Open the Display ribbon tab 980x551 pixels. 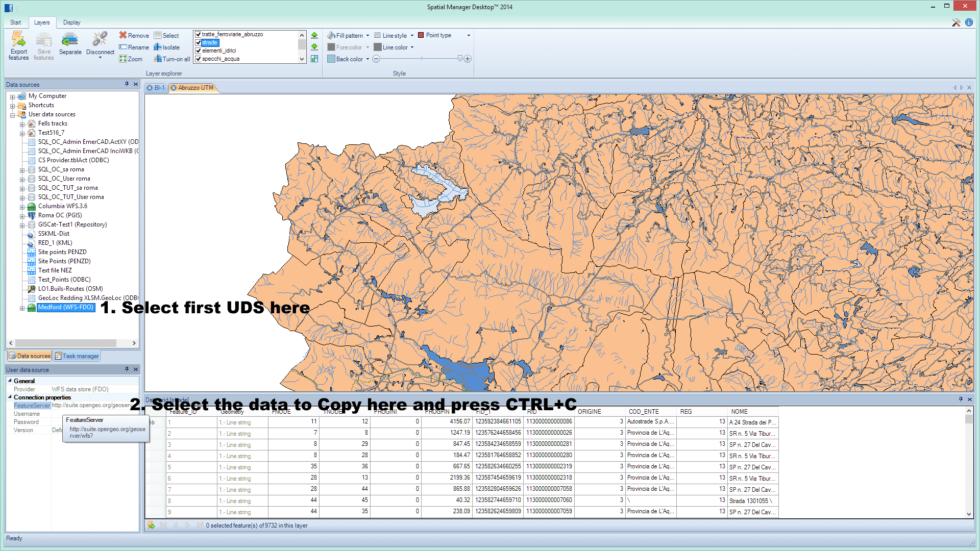(71, 22)
